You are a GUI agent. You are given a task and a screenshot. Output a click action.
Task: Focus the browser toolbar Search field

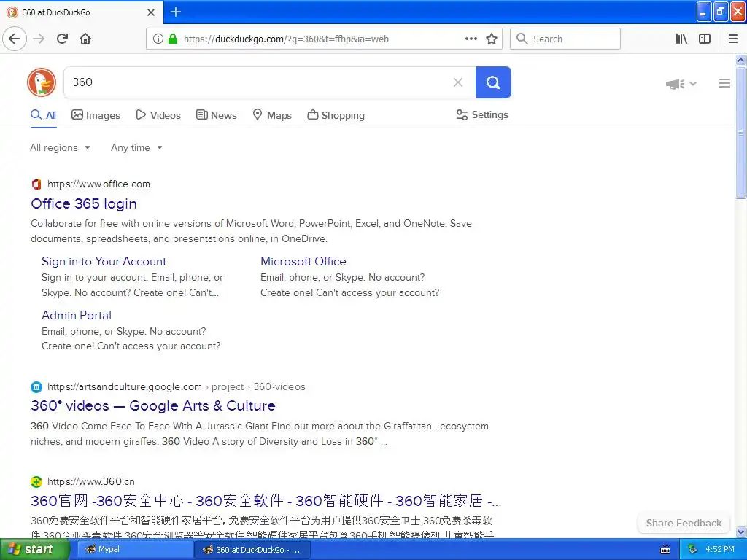point(565,39)
